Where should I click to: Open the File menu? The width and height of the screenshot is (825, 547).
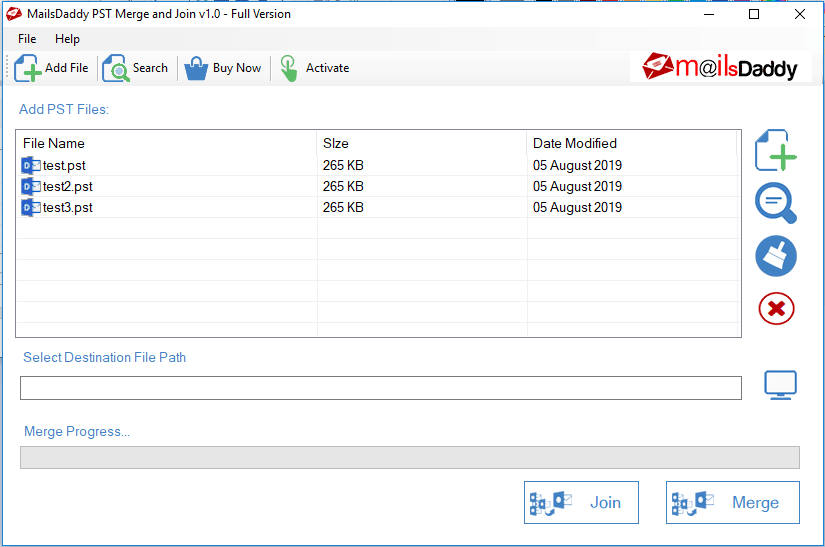coord(27,39)
